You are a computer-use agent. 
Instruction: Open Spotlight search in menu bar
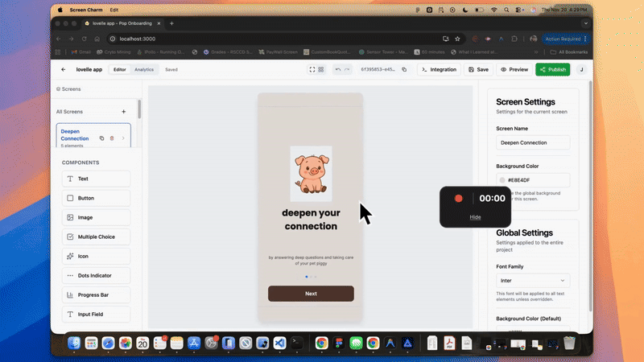click(x=506, y=10)
